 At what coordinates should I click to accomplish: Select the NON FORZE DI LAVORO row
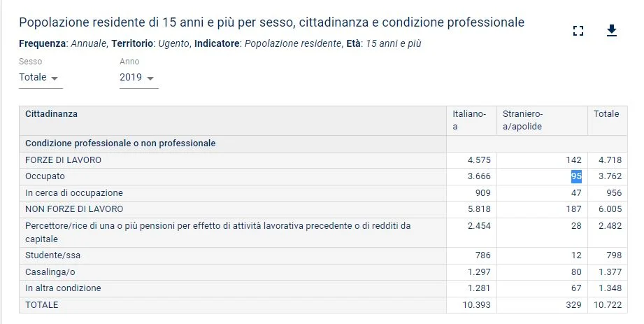323,209
